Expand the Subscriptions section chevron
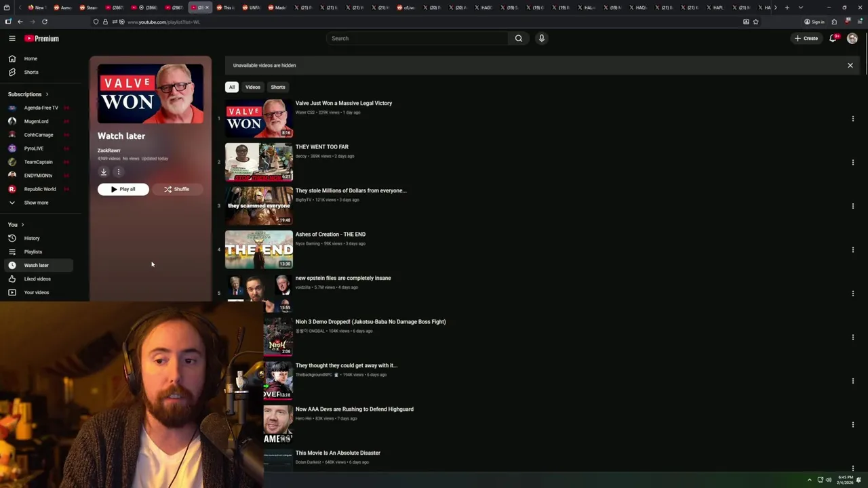This screenshot has width=868, height=488. pos(47,94)
